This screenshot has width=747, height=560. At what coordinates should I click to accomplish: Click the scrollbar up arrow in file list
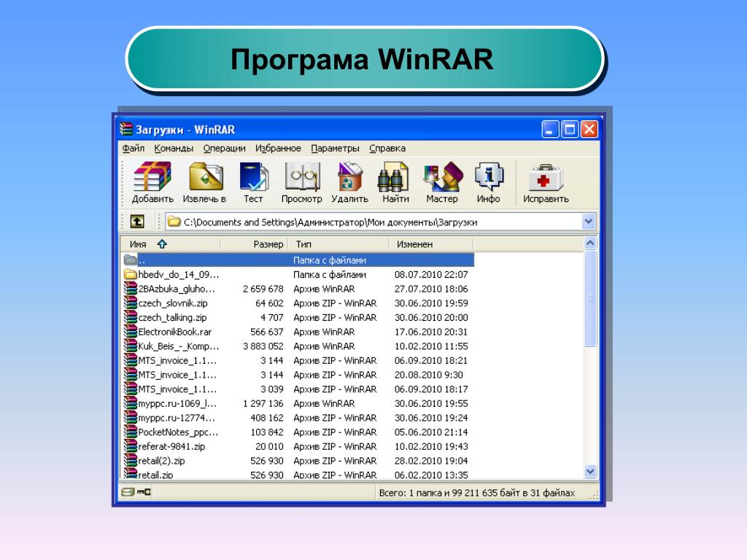589,244
